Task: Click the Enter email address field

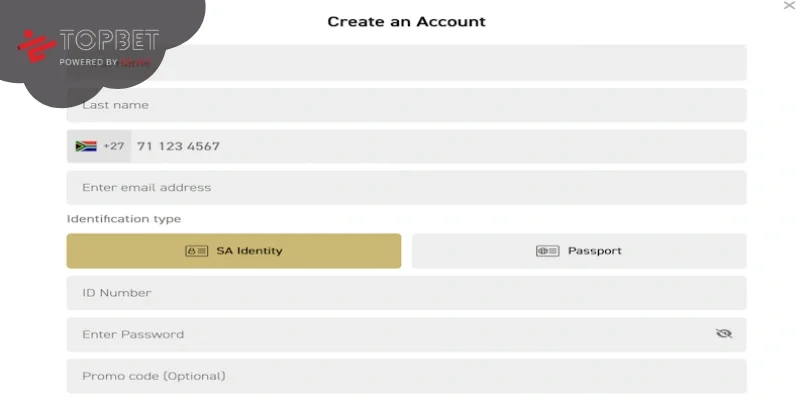Action: click(x=407, y=188)
